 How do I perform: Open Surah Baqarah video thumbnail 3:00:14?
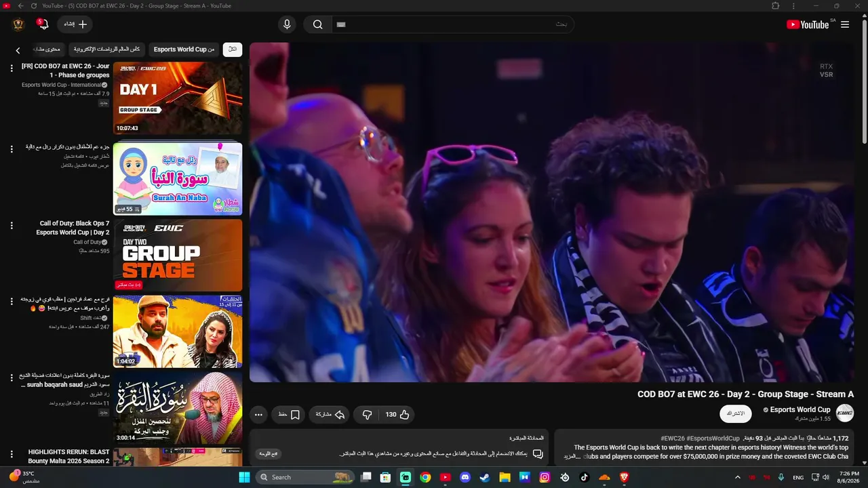(x=178, y=408)
